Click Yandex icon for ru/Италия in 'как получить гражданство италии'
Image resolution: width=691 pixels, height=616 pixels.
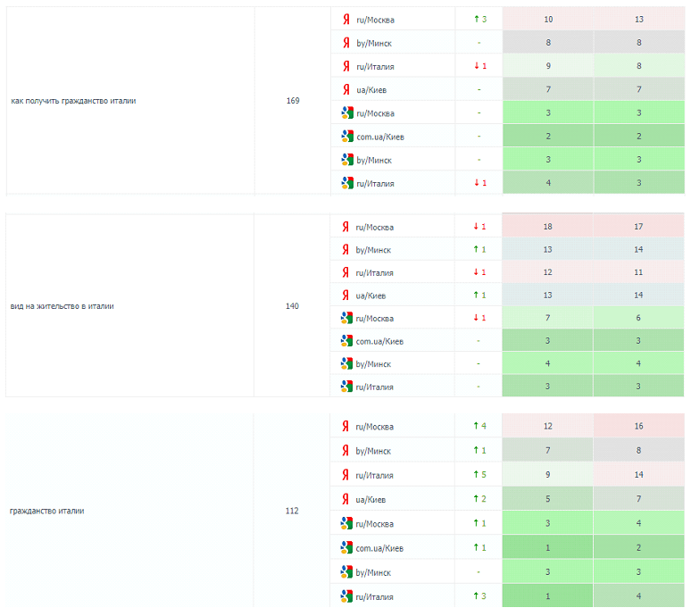[x=346, y=66]
